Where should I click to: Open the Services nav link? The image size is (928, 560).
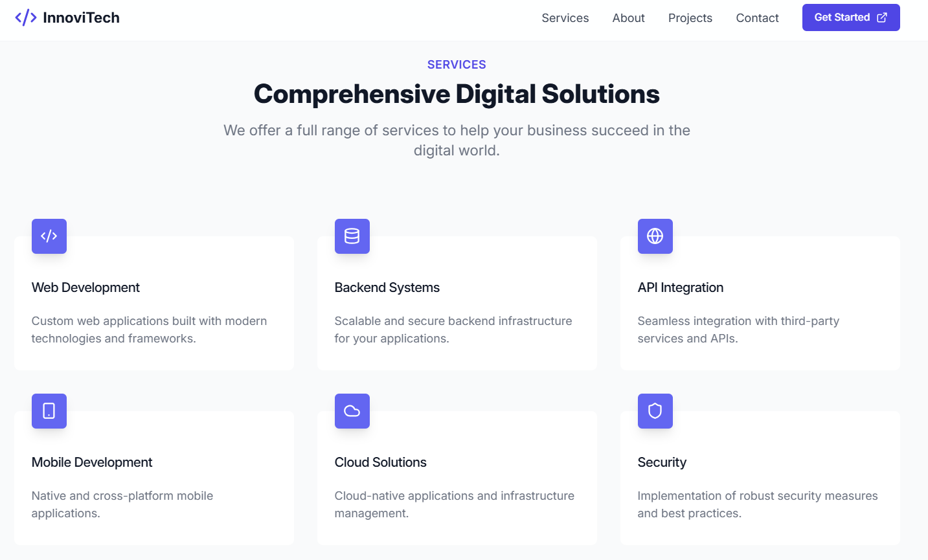[x=565, y=18]
